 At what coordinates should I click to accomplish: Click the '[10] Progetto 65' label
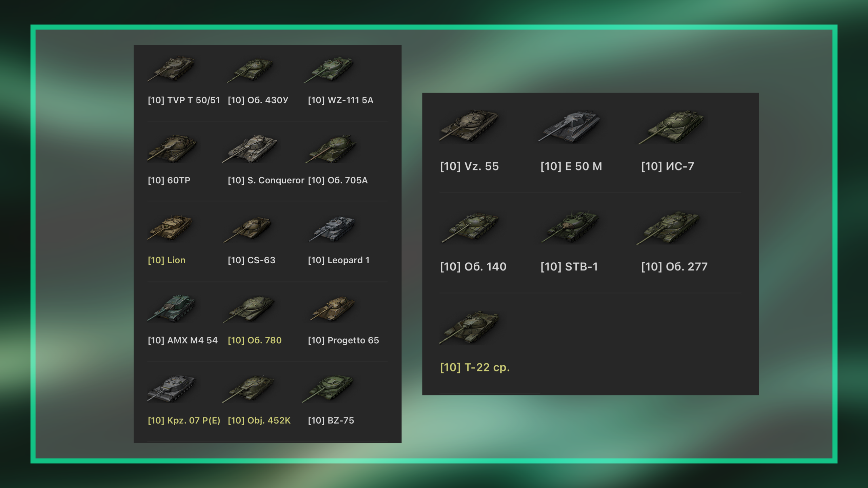pos(343,340)
